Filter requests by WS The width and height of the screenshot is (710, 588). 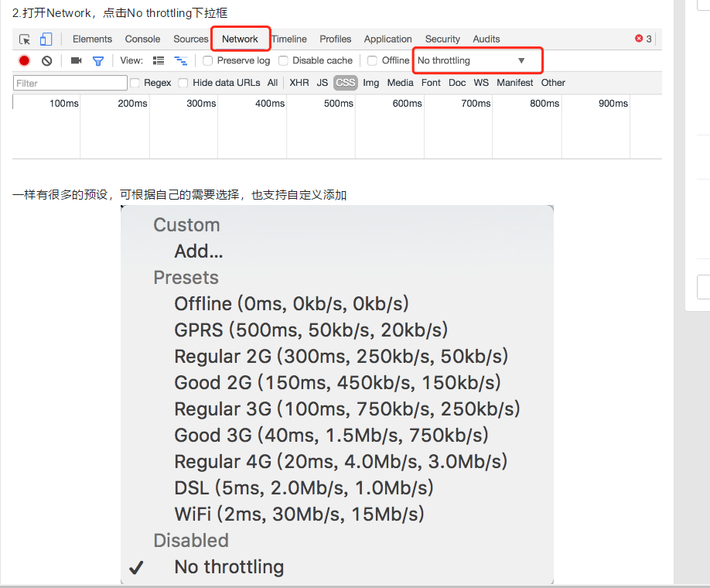tap(481, 83)
